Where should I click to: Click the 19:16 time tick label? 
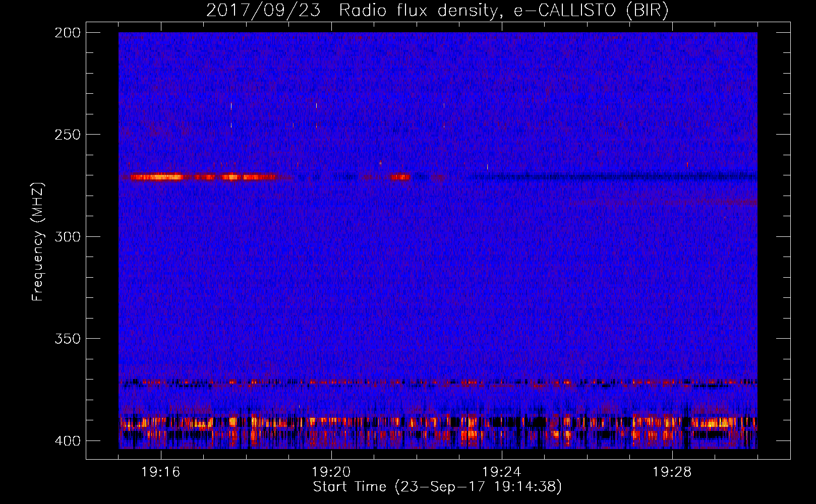point(161,472)
